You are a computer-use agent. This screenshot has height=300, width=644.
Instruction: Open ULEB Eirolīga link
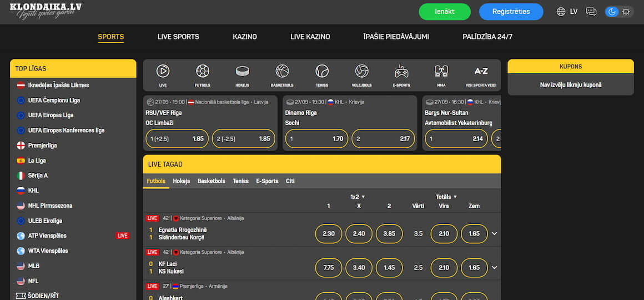[45, 221]
